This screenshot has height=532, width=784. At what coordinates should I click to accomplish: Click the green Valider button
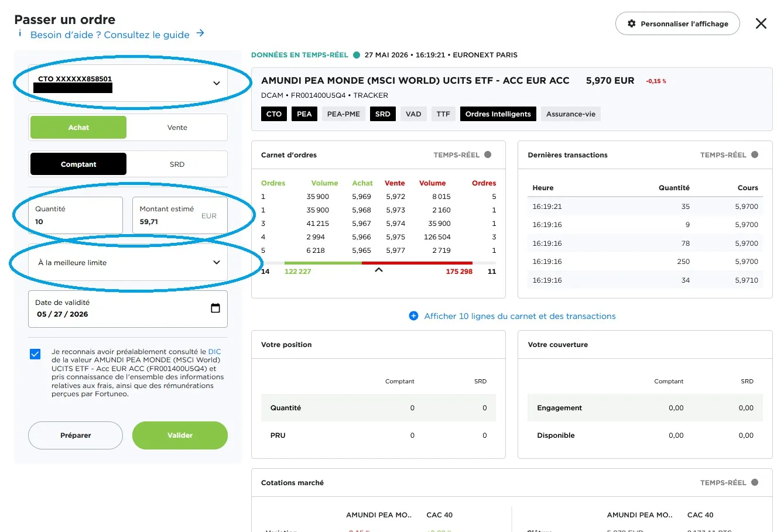coord(180,435)
